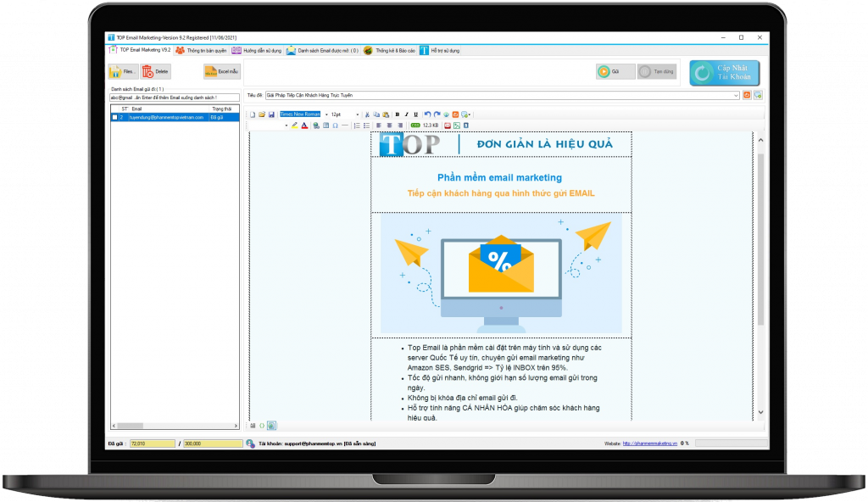Open phanmemmarketing.vn website link

[649, 443]
